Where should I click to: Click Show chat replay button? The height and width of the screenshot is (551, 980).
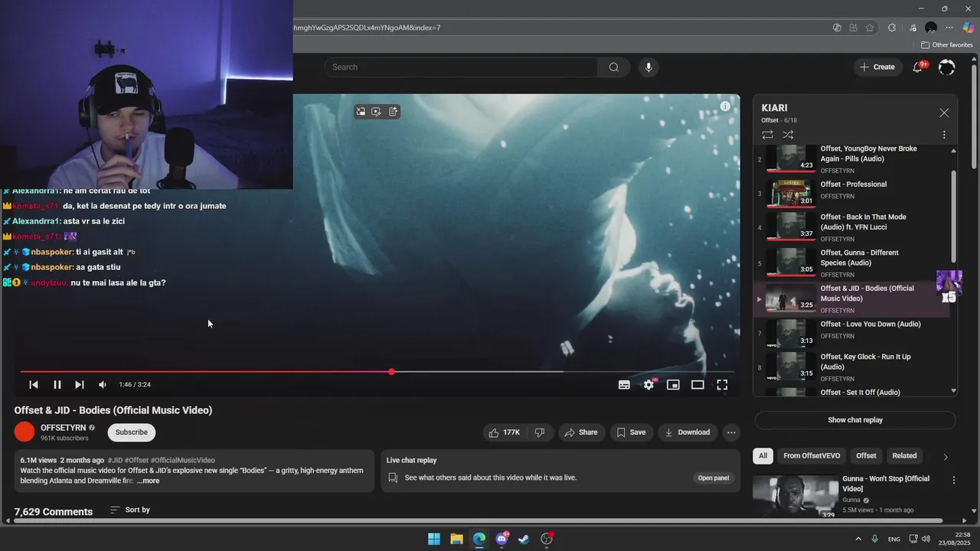(x=855, y=420)
